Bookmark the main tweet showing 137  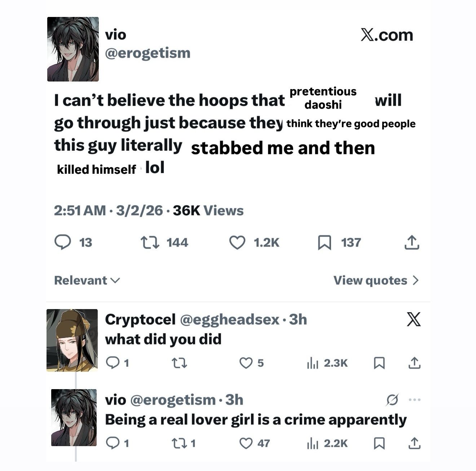click(x=325, y=242)
